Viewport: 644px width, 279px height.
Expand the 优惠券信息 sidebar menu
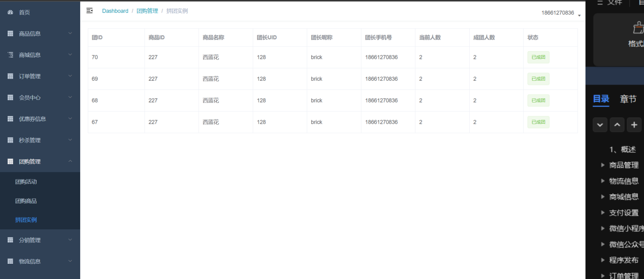tap(40, 119)
